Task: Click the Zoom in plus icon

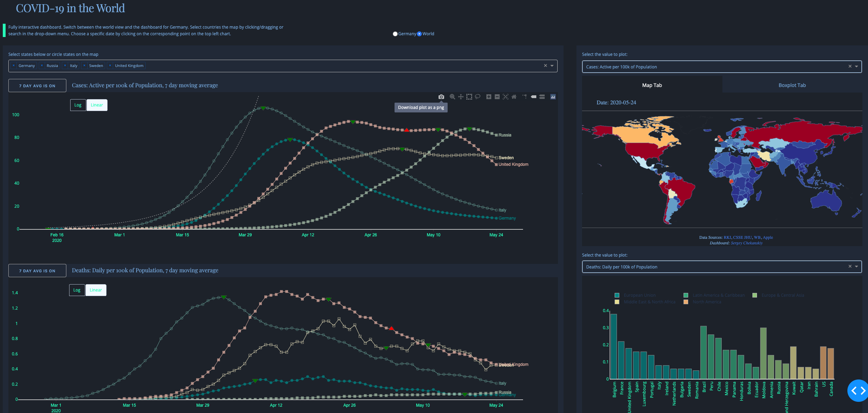Action: point(489,97)
